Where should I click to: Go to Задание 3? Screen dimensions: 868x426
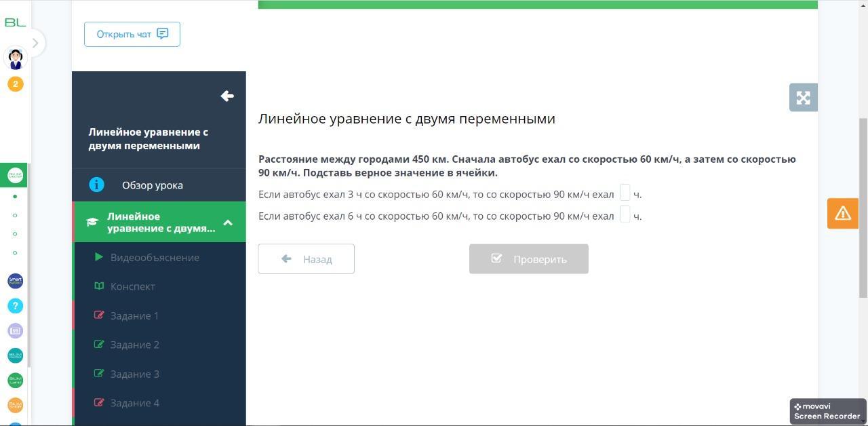point(134,374)
